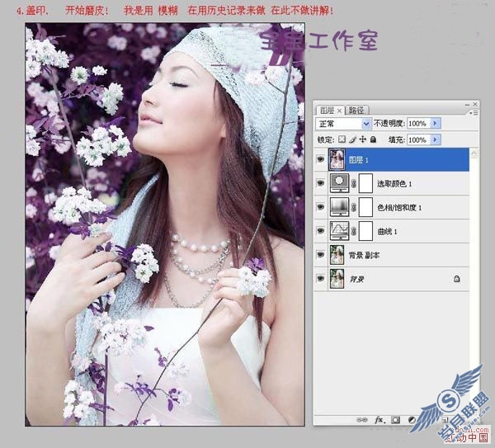Screen dimensions: 495x448
Task: Hide 色相/饱和度 1 layer via eye icon
Action: [x=321, y=207]
